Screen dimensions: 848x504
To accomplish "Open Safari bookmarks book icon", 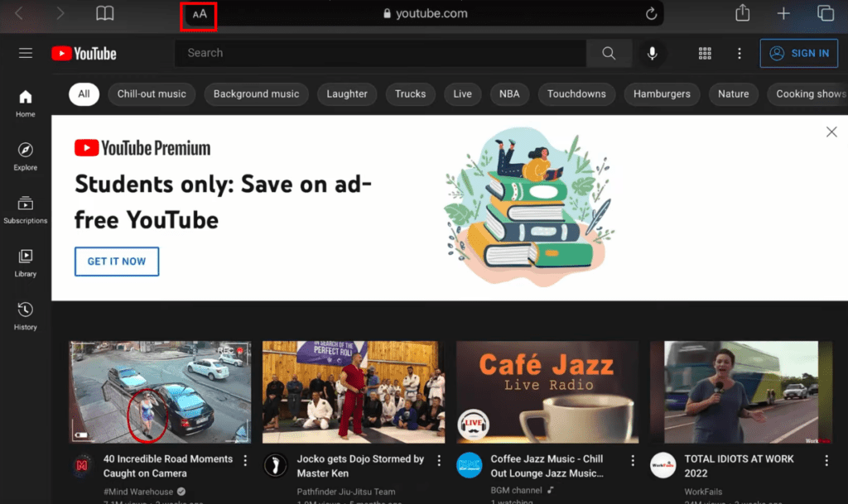I will [105, 13].
